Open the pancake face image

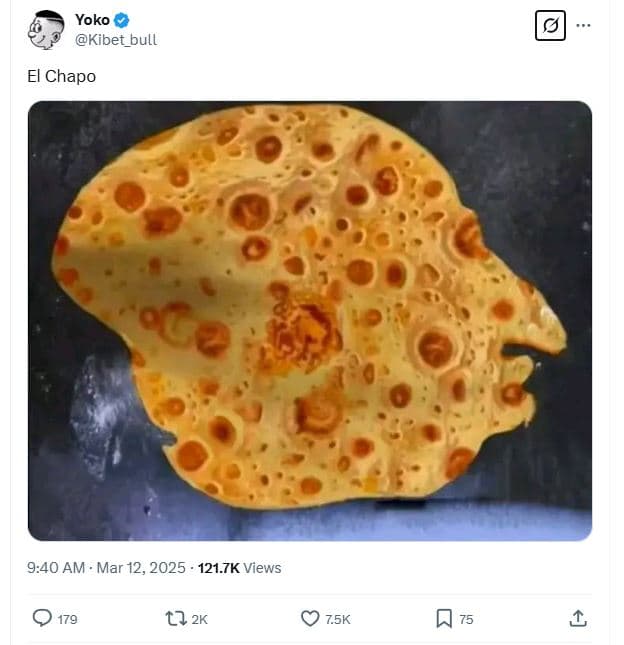tap(310, 320)
